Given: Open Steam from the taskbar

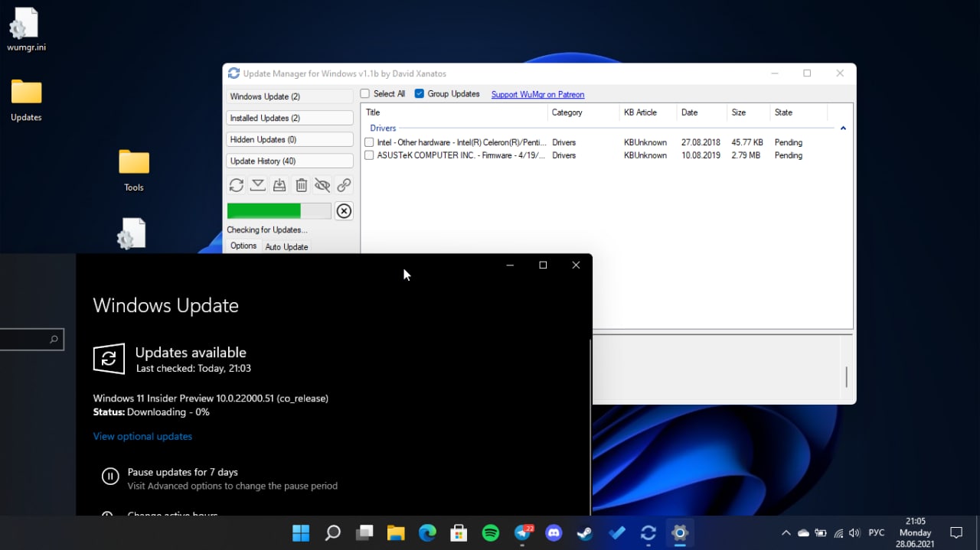Looking at the screenshot, I should click(x=585, y=533).
